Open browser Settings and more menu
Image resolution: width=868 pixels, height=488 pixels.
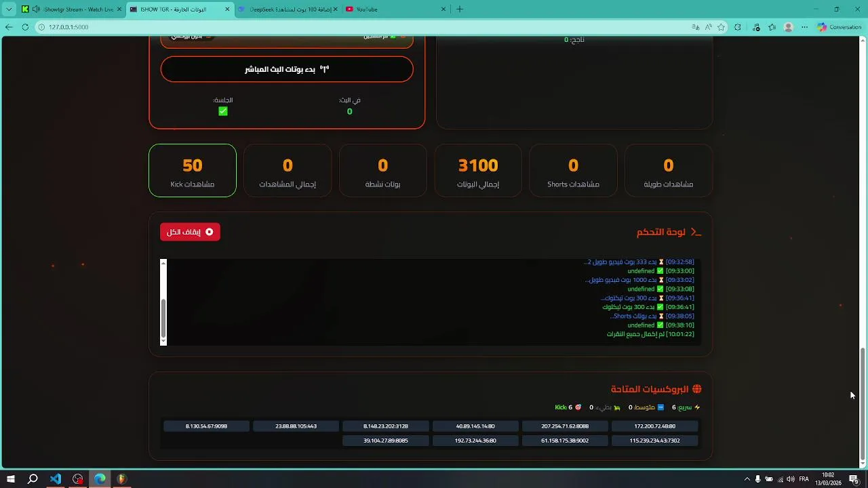click(805, 27)
